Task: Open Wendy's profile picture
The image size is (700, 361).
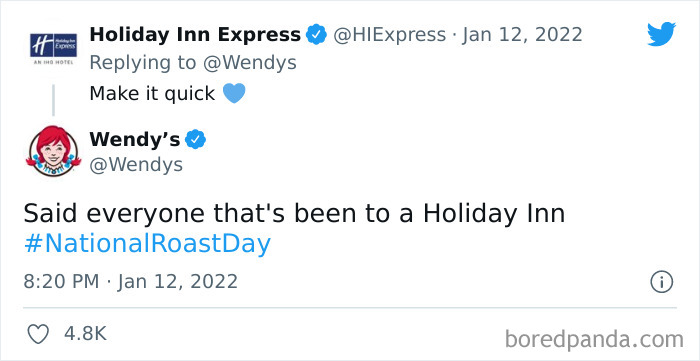Action: 54,151
